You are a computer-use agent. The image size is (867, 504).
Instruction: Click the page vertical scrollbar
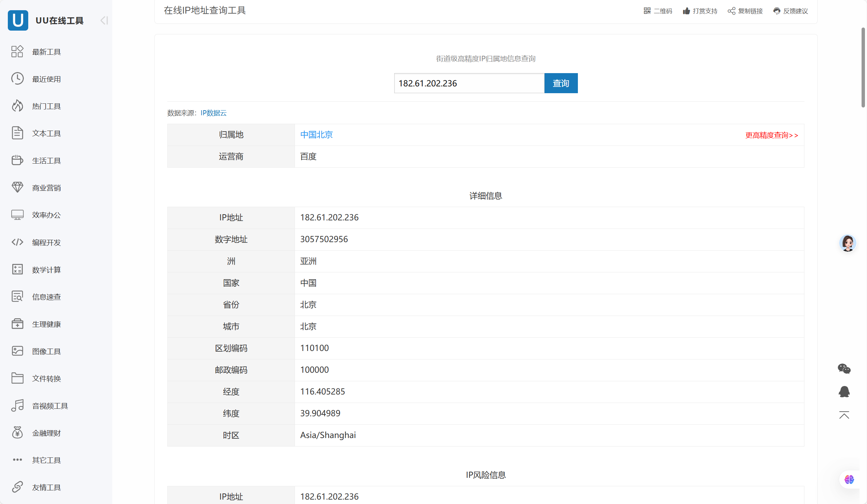(x=863, y=68)
